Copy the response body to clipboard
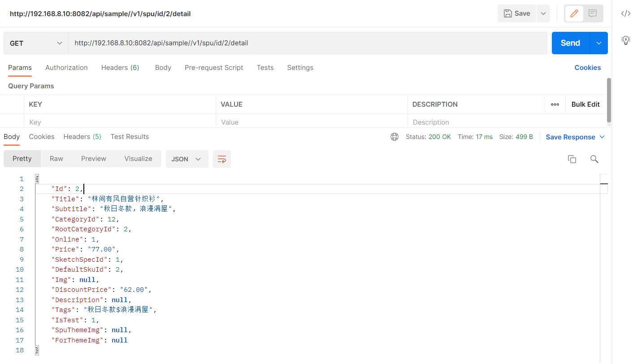This screenshot has width=633, height=364. [572, 159]
